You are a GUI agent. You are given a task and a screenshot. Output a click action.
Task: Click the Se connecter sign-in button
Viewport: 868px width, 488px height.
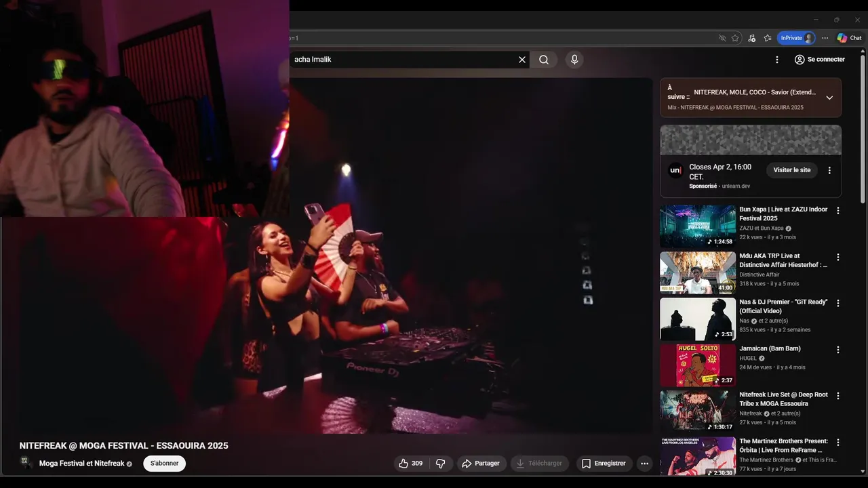point(819,60)
